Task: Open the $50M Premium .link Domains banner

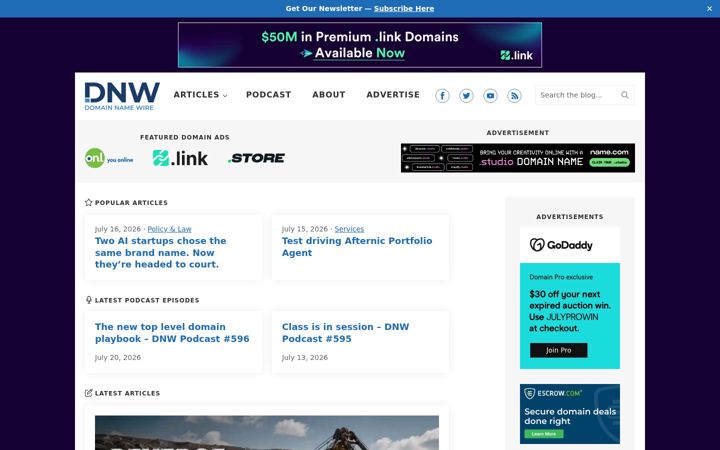Action: coord(360,45)
